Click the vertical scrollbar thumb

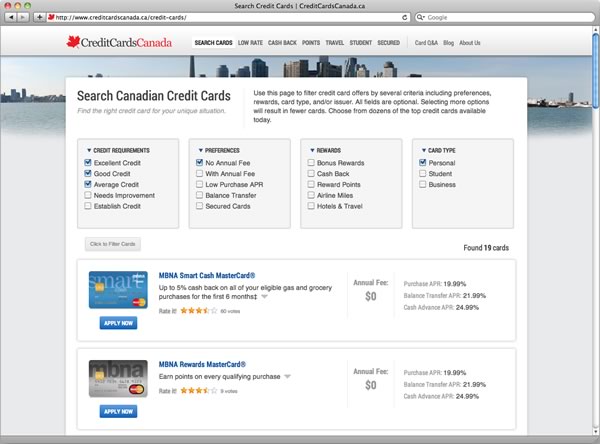pyautogui.click(x=595, y=71)
